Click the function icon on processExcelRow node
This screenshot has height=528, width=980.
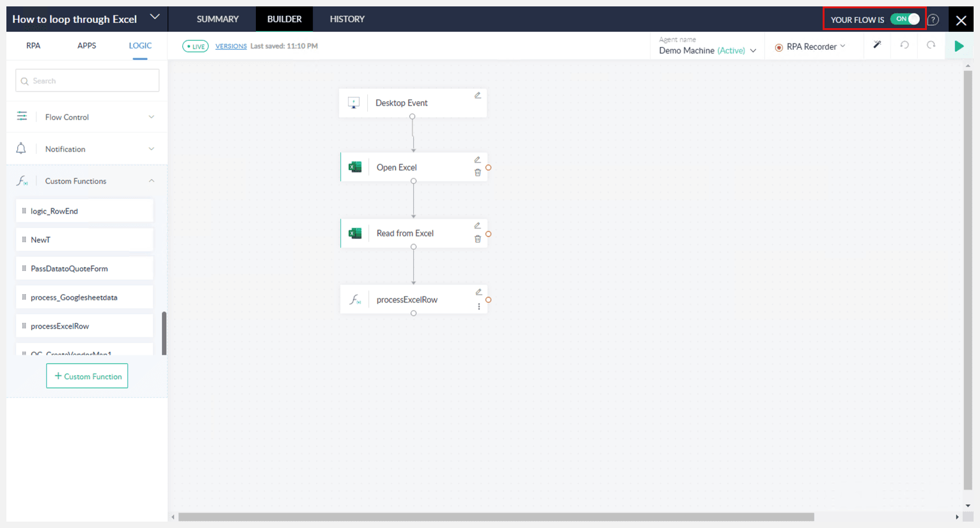pos(355,299)
